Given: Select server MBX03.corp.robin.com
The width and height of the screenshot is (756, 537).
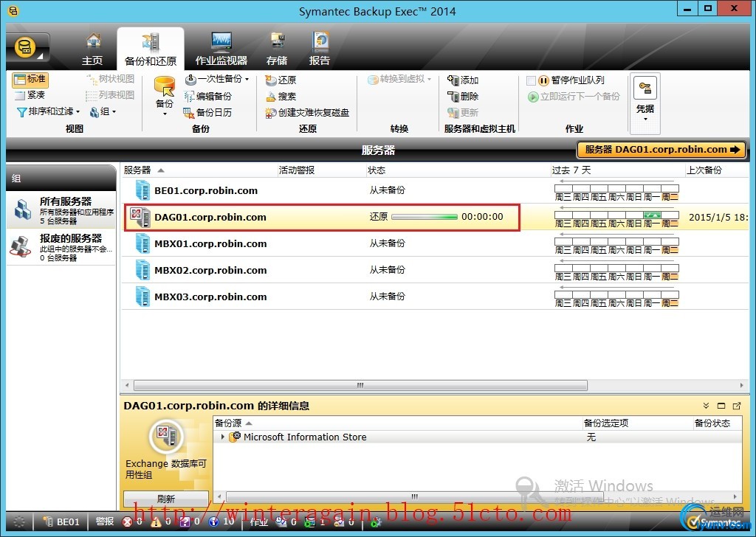Looking at the screenshot, I should (x=210, y=297).
